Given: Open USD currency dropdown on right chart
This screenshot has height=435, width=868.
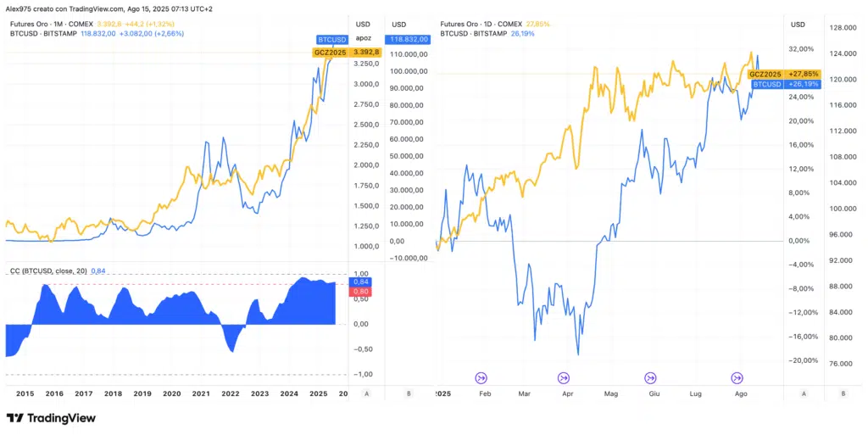Looking at the screenshot, I should pyautogui.click(x=797, y=25).
